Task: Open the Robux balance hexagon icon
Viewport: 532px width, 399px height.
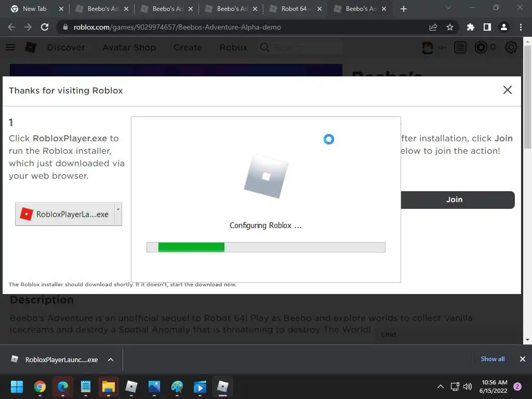Action: point(481,47)
